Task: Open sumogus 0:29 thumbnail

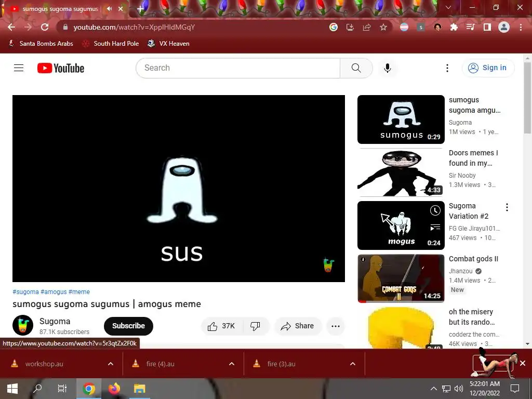Action: pyautogui.click(x=401, y=119)
